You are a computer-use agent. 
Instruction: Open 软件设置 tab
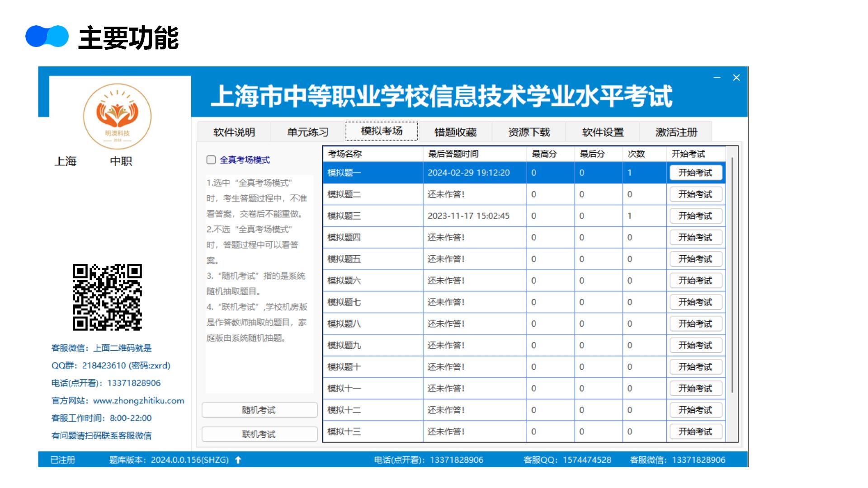point(603,132)
